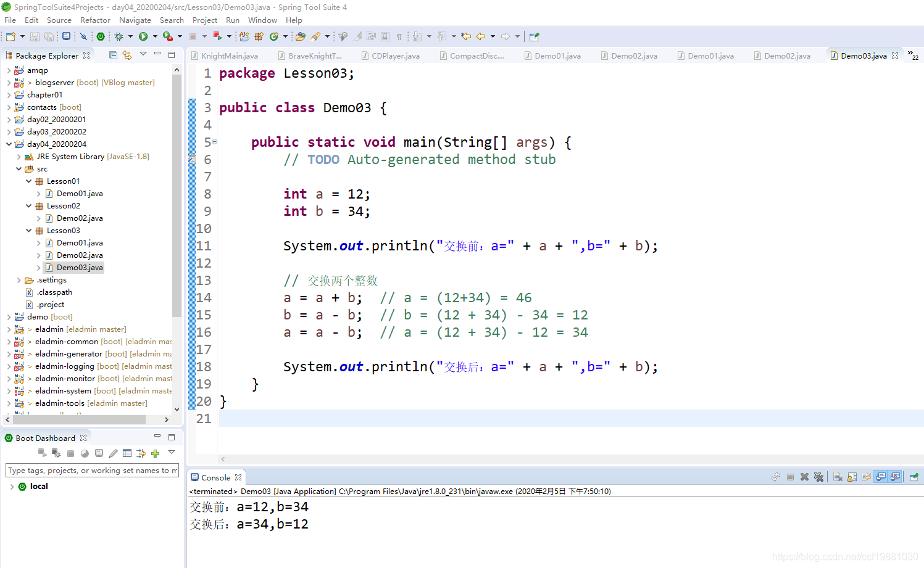Switch to CDPlayer.java editor tab

coord(390,56)
